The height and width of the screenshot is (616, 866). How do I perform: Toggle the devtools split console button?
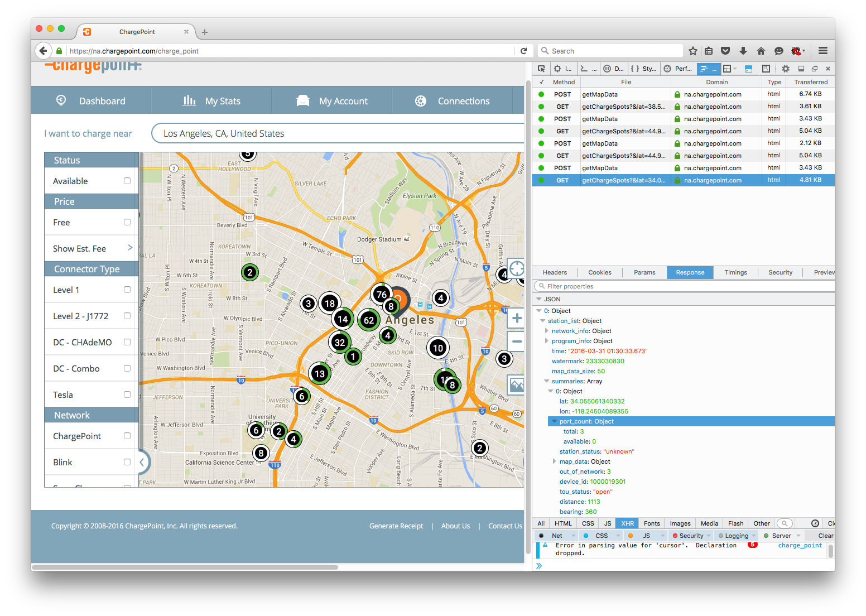point(749,69)
